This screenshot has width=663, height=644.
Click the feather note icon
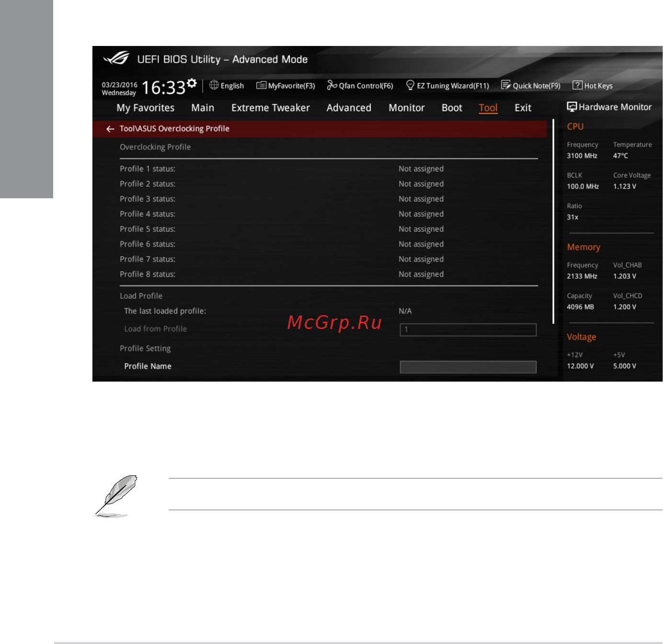click(116, 496)
